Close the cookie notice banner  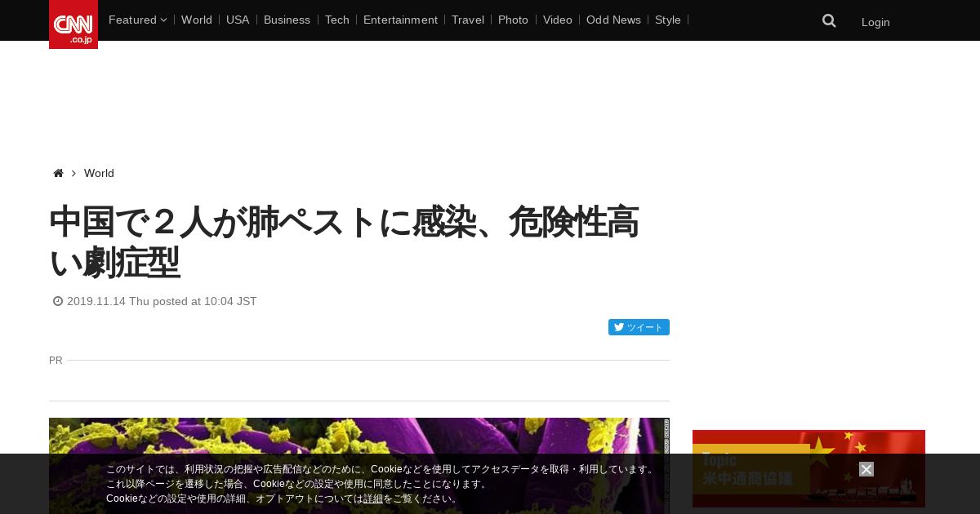tap(866, 469)
